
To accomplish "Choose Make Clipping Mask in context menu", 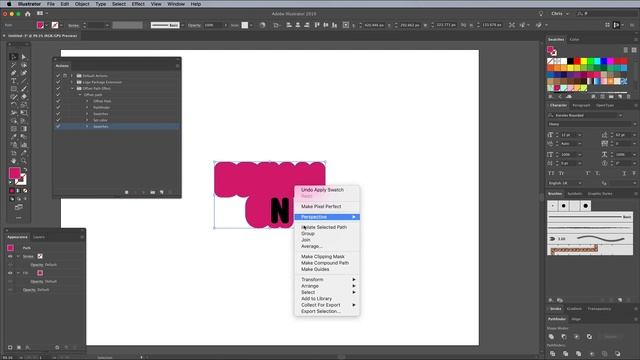I will tap(323, 257).
